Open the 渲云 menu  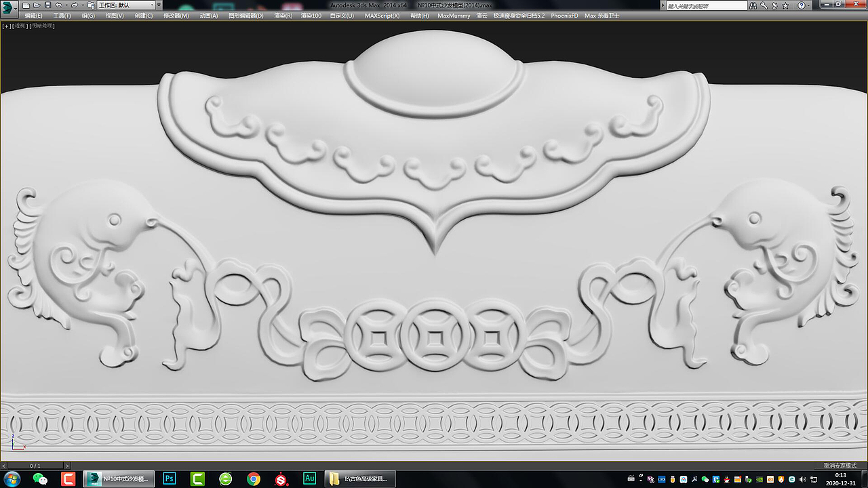click(481, 16)
